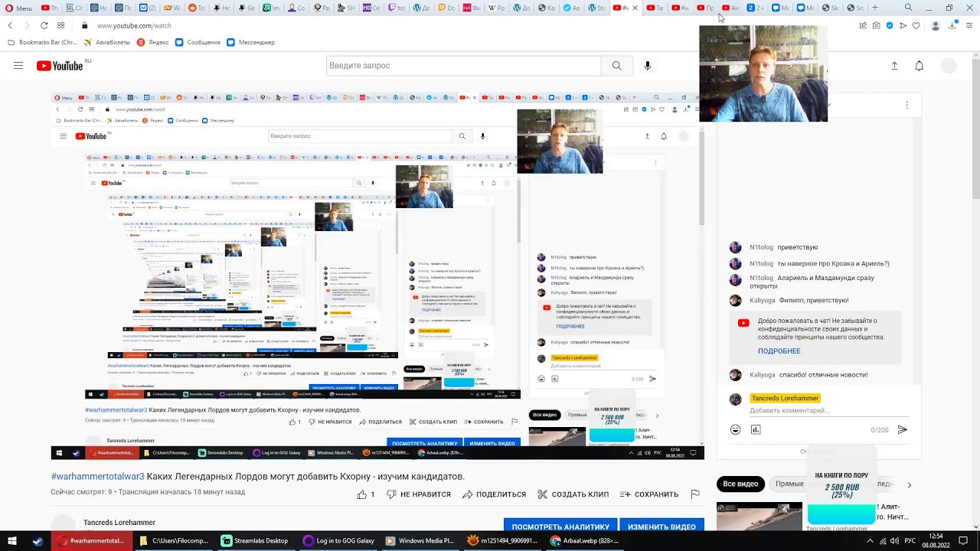
Task: Switch to Streamlabs Desktop taskbar item
Action: point(255,541)
